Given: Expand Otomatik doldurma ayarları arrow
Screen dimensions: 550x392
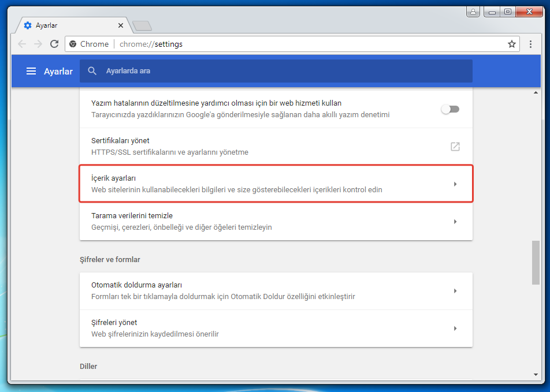Looking at the screenshot, I should tap(455, 291).
